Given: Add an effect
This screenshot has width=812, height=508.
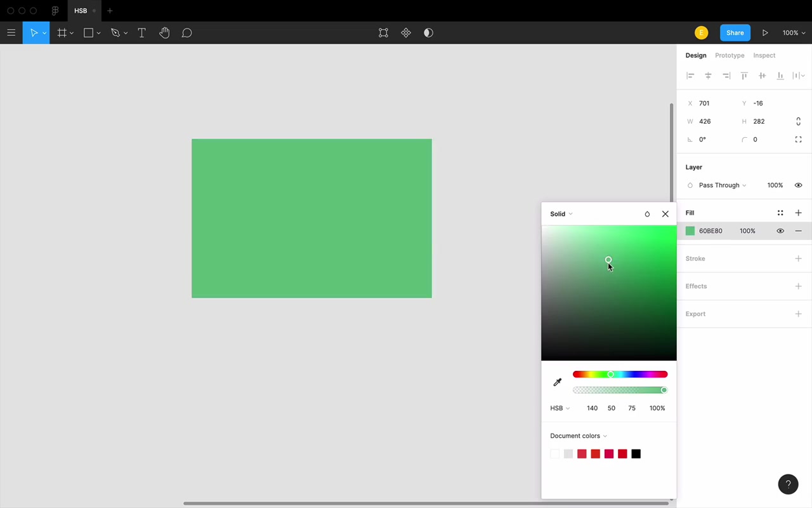Looking at the screenshot, I should [798, 286].
